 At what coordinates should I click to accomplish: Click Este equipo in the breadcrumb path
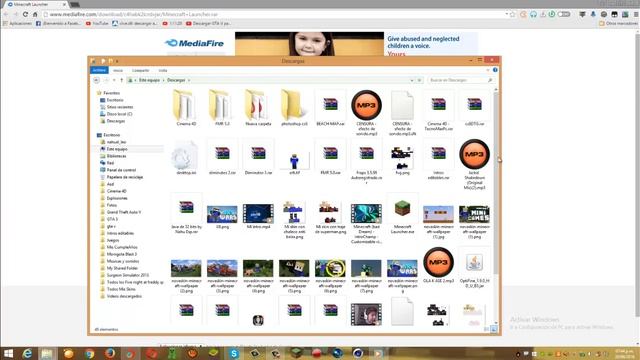tap(149, 80)
